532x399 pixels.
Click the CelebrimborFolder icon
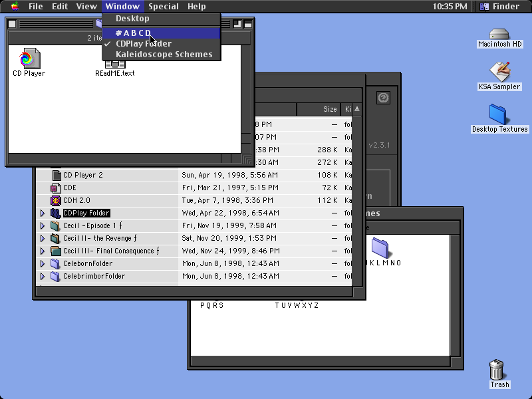click(x=56, y=276)
